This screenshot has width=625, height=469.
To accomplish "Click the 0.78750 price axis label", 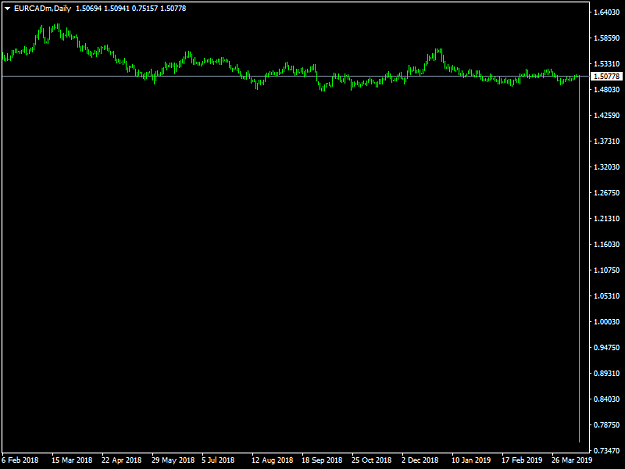I will click(x=607, y=425).
